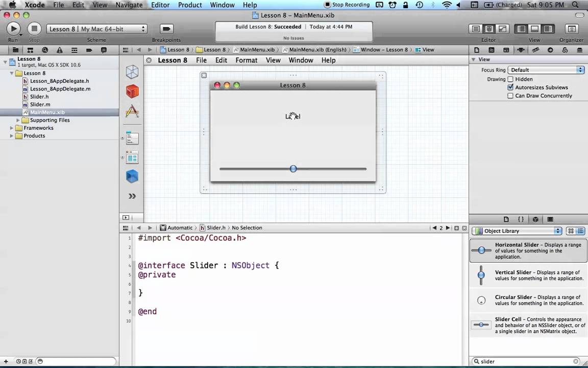Select the Application icon in IB dock

(132, 111)
